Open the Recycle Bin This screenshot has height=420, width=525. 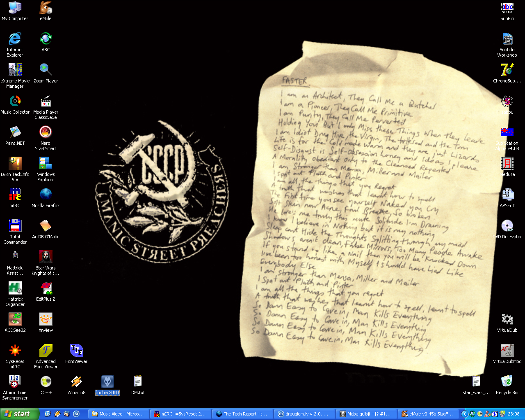507,385
